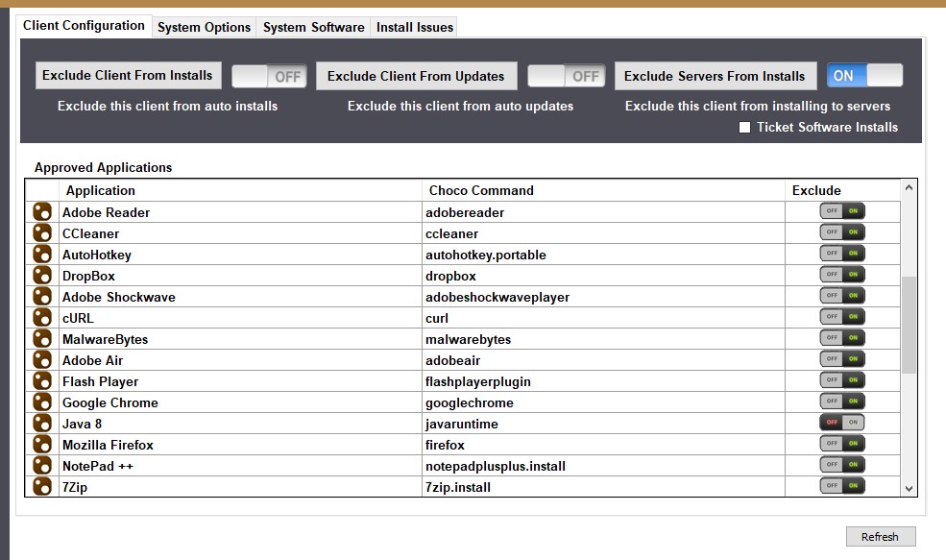Toggle Exclude switch for cURL
Viewport: 946px width, 560px height.
[842, 317]
